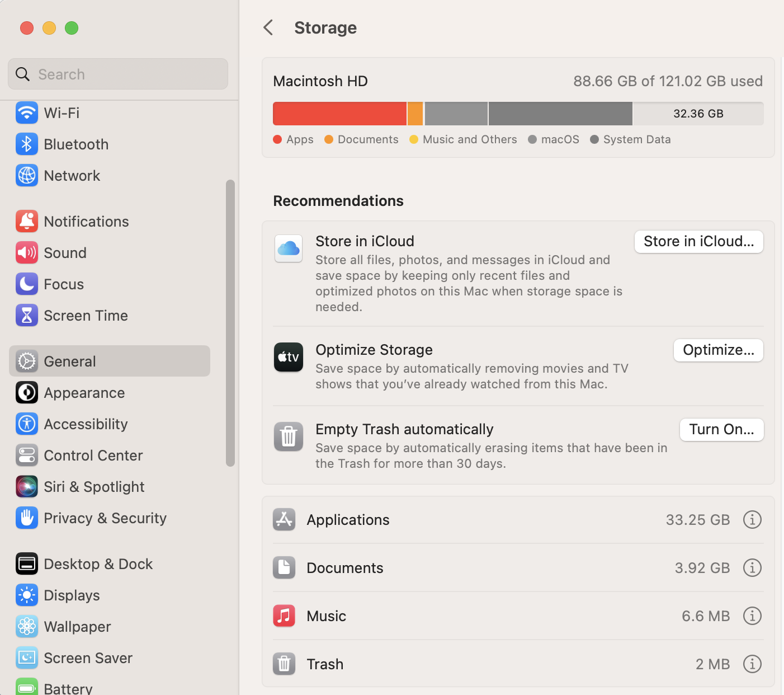Open the Screen Time hourglass icon
784x695 pixels.
(x=27, y=316)
